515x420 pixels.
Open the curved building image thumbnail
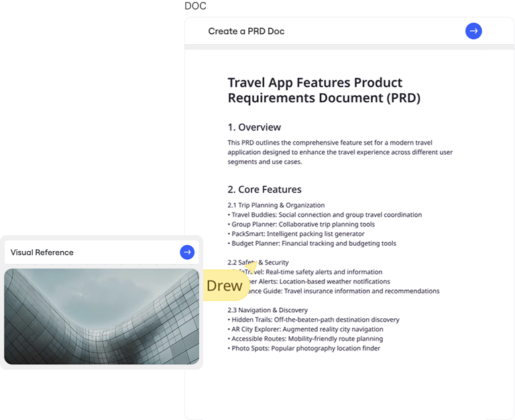101,316
